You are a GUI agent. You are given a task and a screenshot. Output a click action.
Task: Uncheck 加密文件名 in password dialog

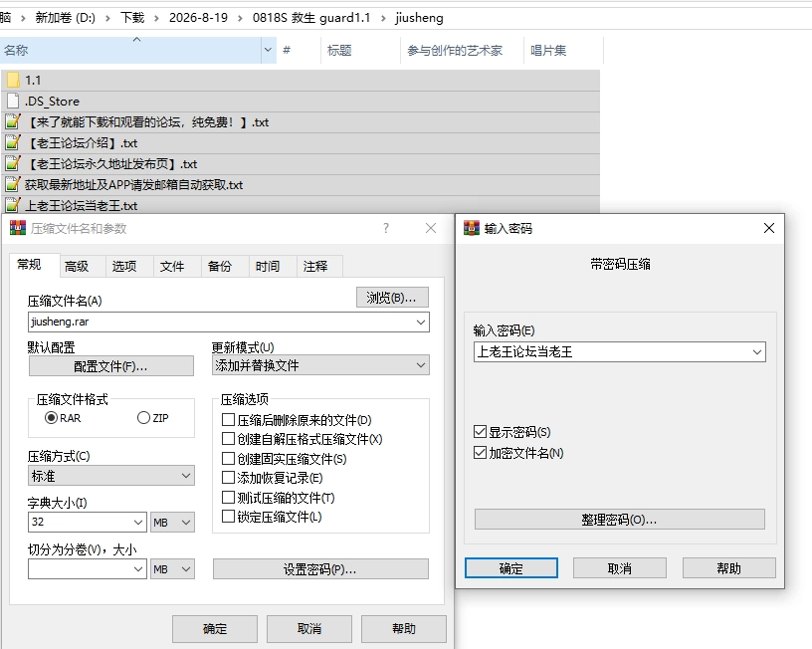480,453
